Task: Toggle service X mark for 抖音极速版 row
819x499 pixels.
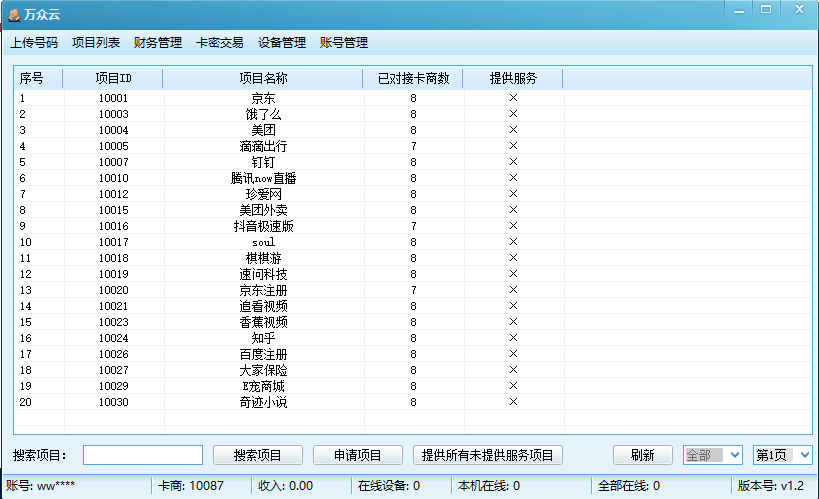Action: [x=513, y=226]
